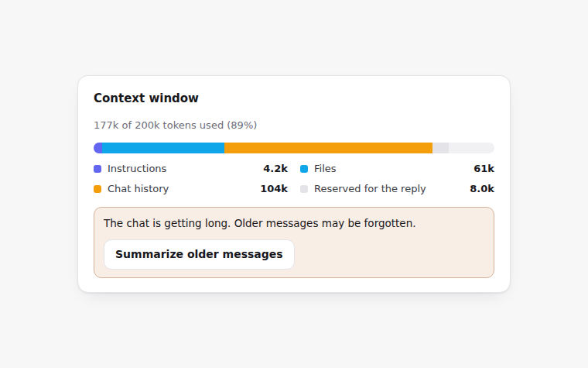Image resolution: width=588 pixels, height=368 pixels.
Task: Click the Context window heading
Action: pyautogui.click(x=146, y=98)
